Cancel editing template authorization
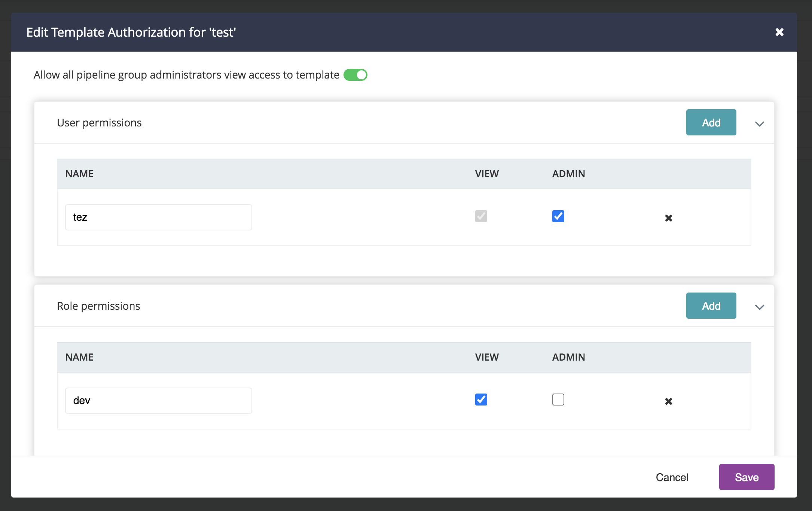Screen dimensions: 812x511 click(x=672, y=477)
